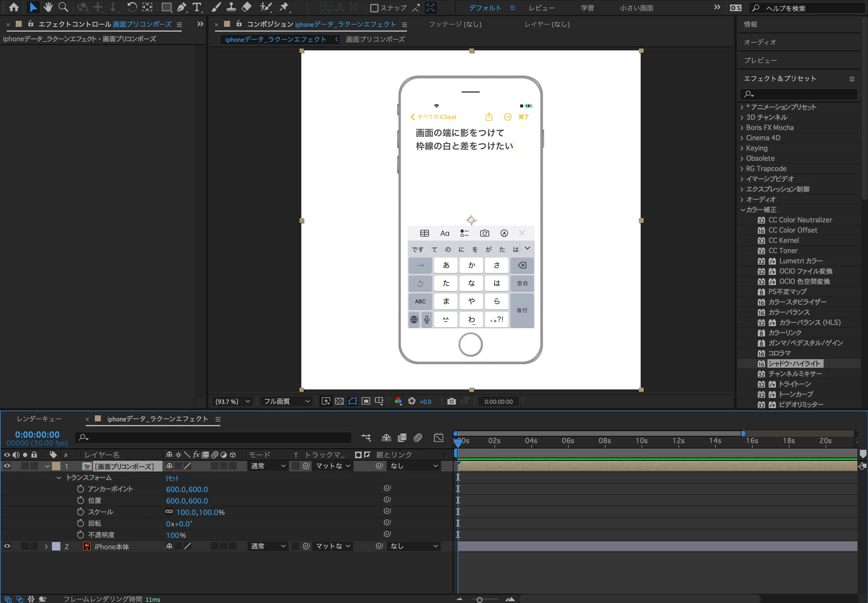This screenshot has width=868, height=603.
Task: Click the snapshot camera icon in viewer
Action: [451, 401]
